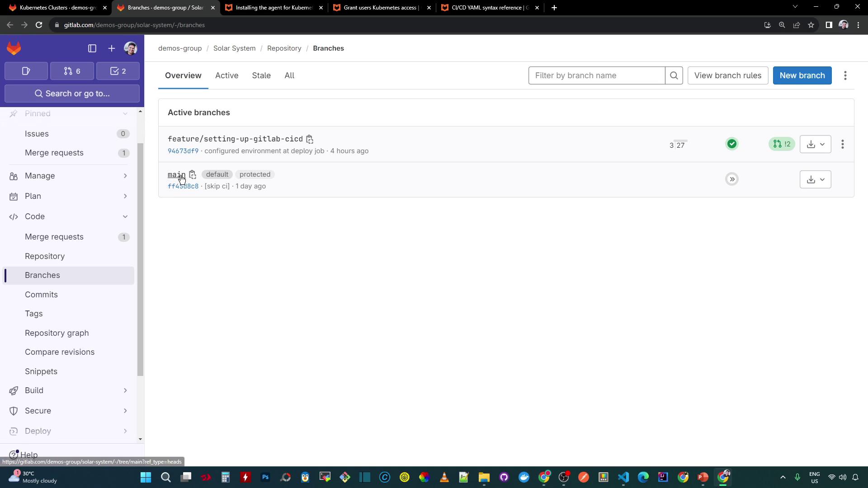Expand the Deploy sidebar section
The height and width of the screenshot is (488, 868).
(69, 431)
